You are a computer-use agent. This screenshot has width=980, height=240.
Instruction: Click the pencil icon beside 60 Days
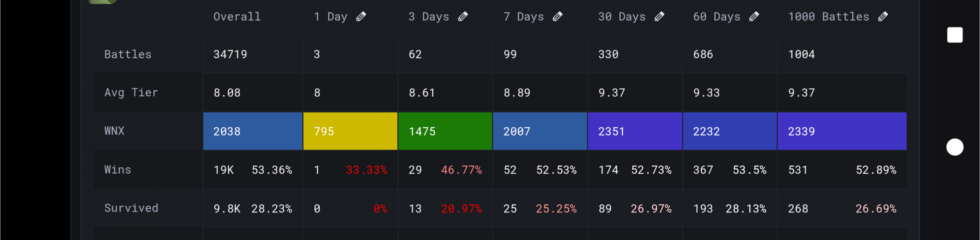(x=754, y=16)
